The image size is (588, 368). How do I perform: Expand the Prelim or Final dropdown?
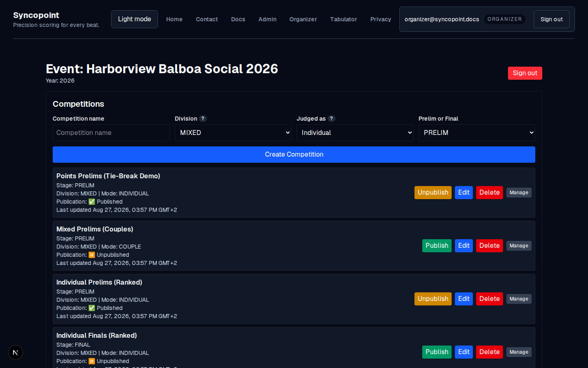[x=477, y=133]
